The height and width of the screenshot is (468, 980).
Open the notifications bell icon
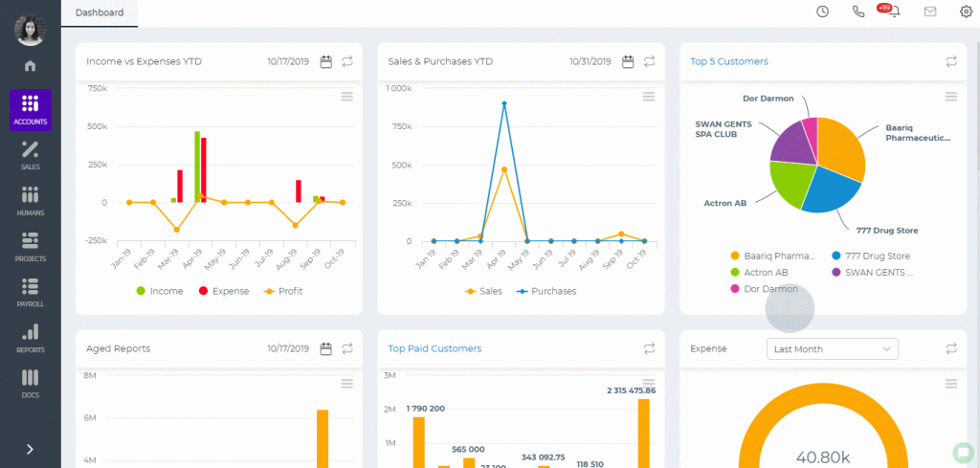pos(895,11)
